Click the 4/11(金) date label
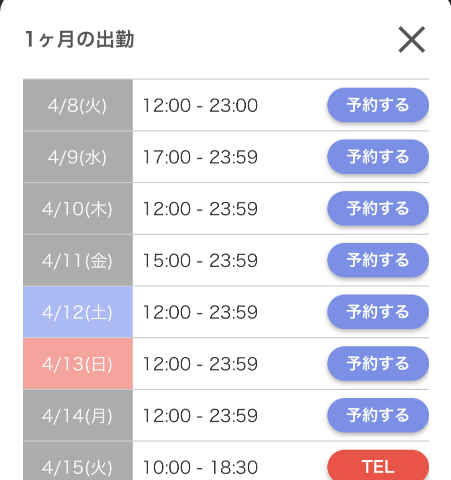451x480 pixels. (x=78, y=260)
